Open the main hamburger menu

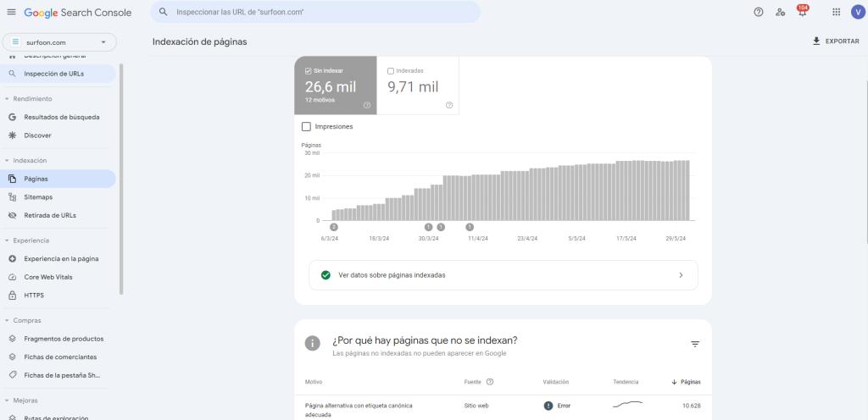click(11, 12)
